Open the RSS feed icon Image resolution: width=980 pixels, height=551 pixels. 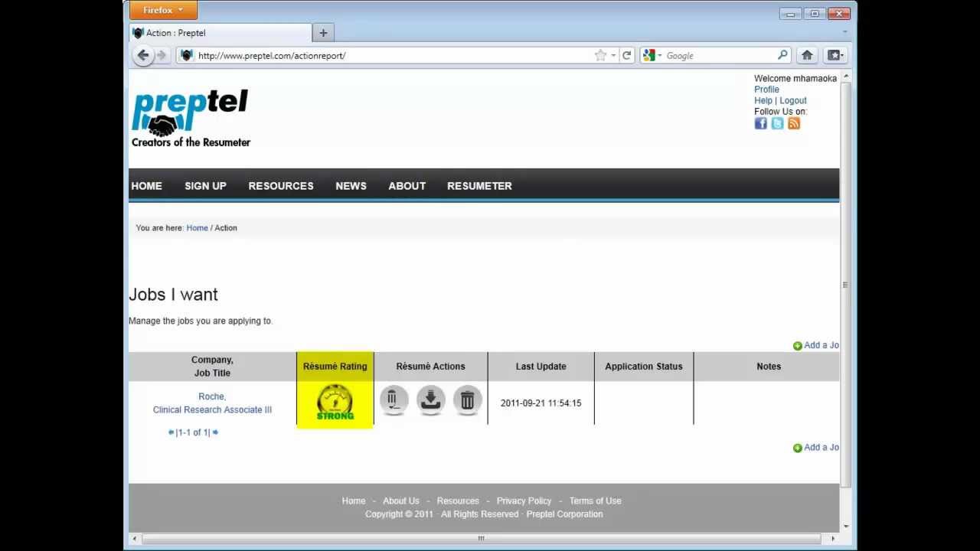[794, 123]
